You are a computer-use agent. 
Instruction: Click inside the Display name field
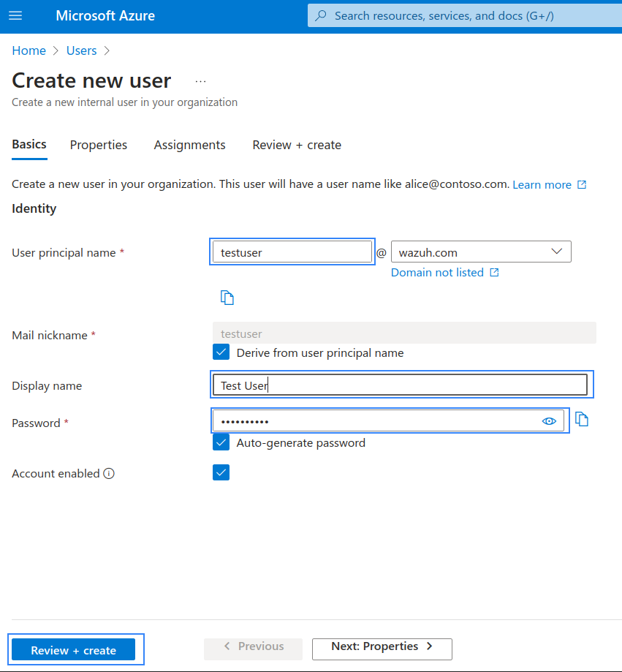coord(401,385)
